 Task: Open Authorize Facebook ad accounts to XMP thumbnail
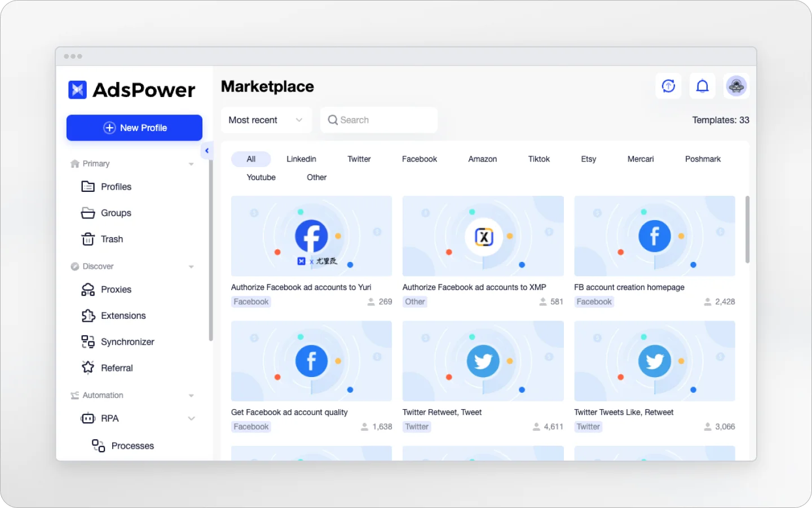coord(483,236)
